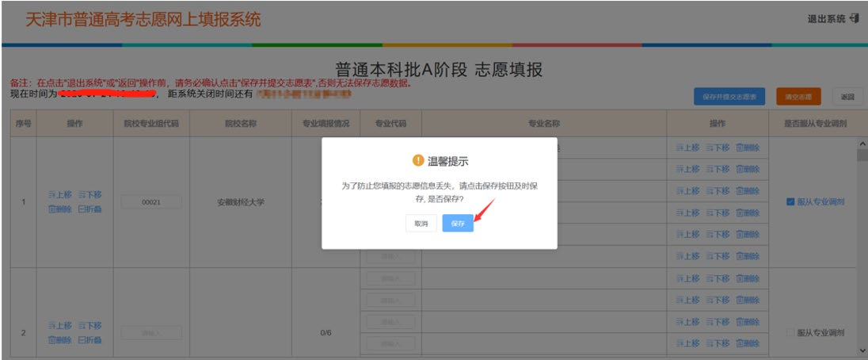Click the table scrollbar up arrow
Image resolution: width=868 pixels, height=360 pixels.
click(x=862, y=144)
